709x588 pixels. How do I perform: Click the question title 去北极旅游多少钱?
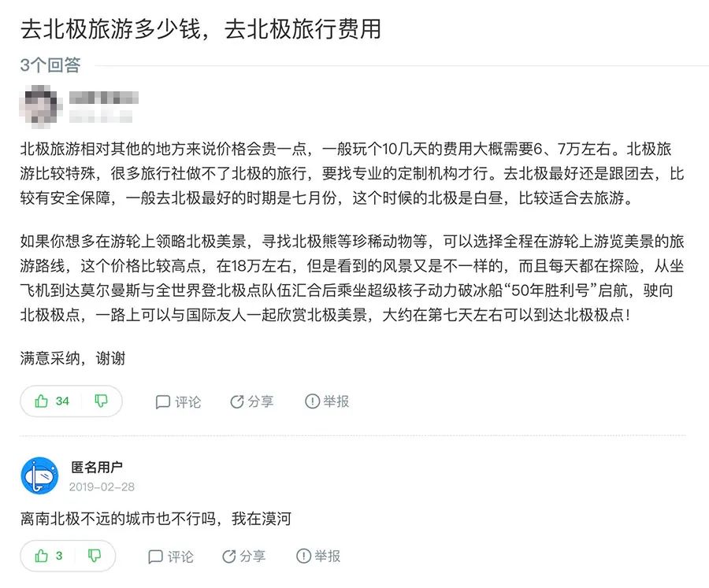tap(111, 29)
